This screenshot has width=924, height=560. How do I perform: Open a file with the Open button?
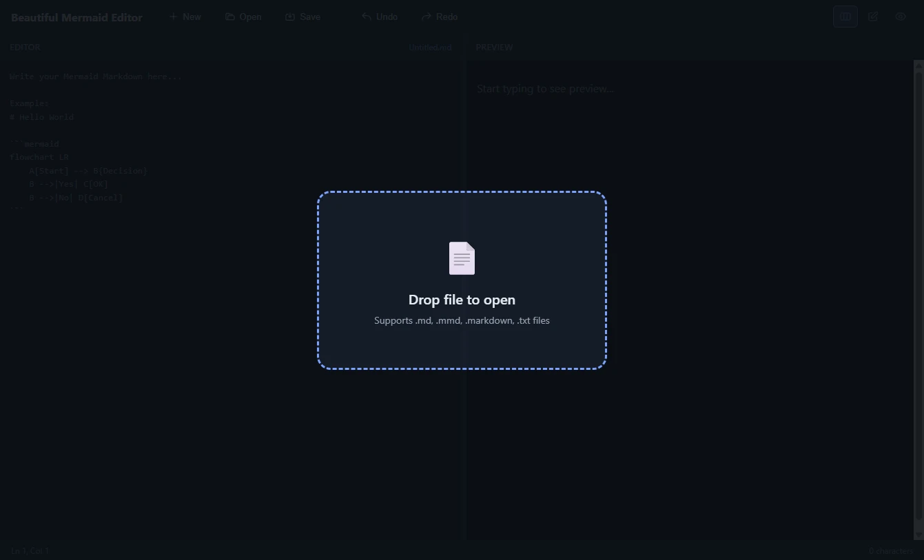point(243,17)
